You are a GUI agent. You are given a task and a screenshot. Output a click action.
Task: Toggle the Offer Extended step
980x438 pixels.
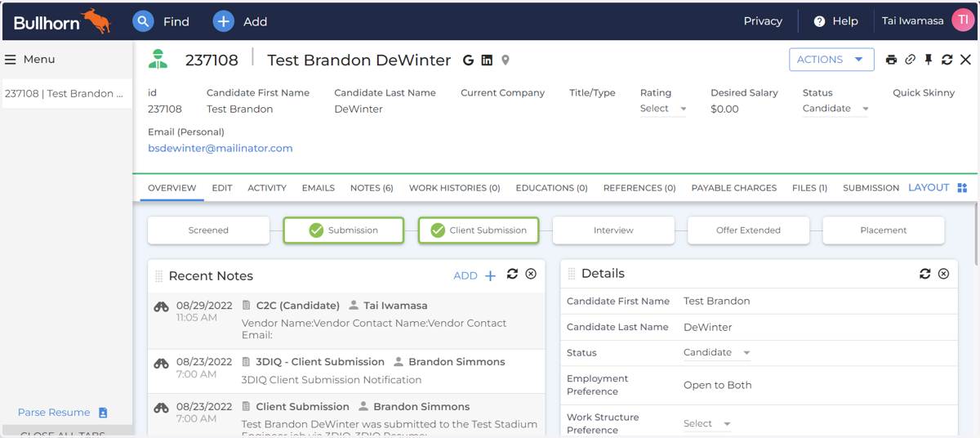click(x=749, y=230)
